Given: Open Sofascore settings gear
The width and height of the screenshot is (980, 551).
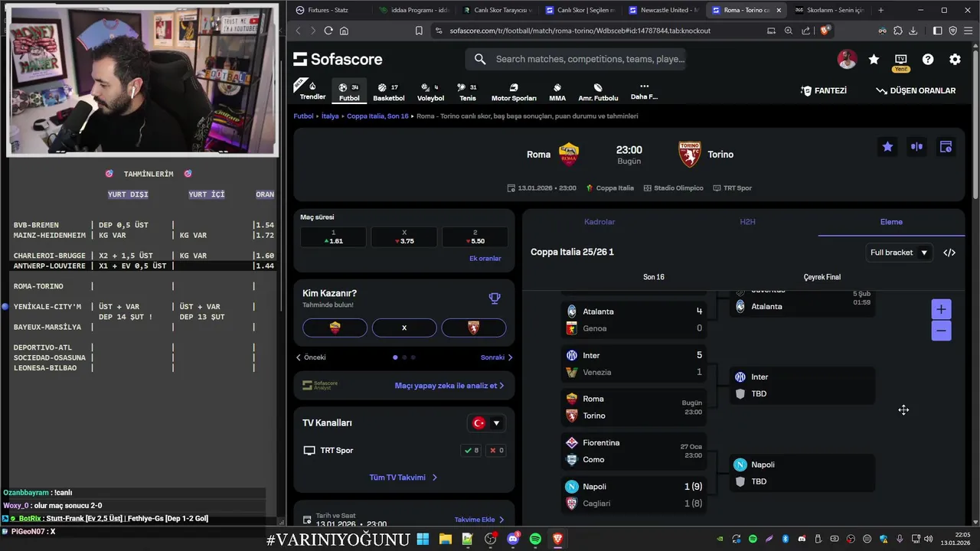Looking at the screenshot, I should [955, 60].
